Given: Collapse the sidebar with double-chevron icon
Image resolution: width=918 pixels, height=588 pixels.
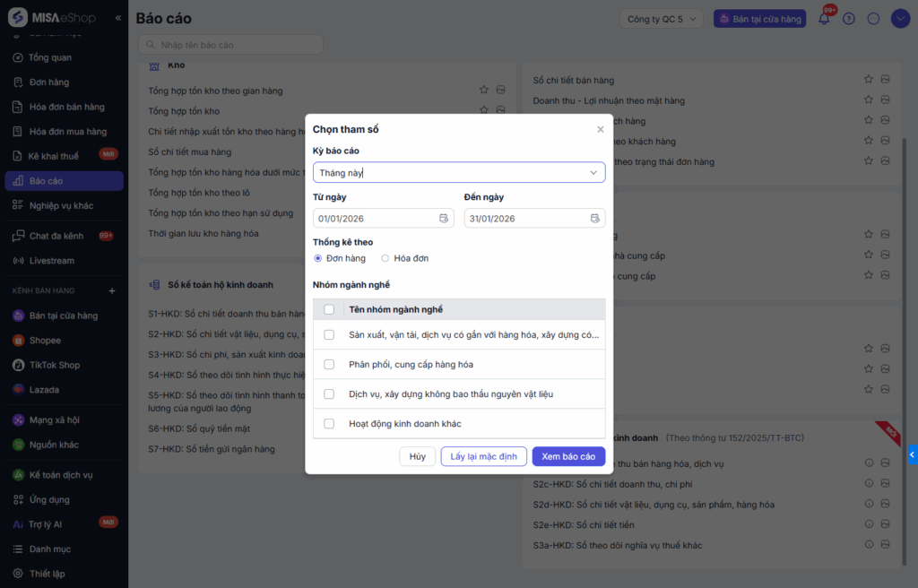Looking at the screenshot, I should 118,18.
